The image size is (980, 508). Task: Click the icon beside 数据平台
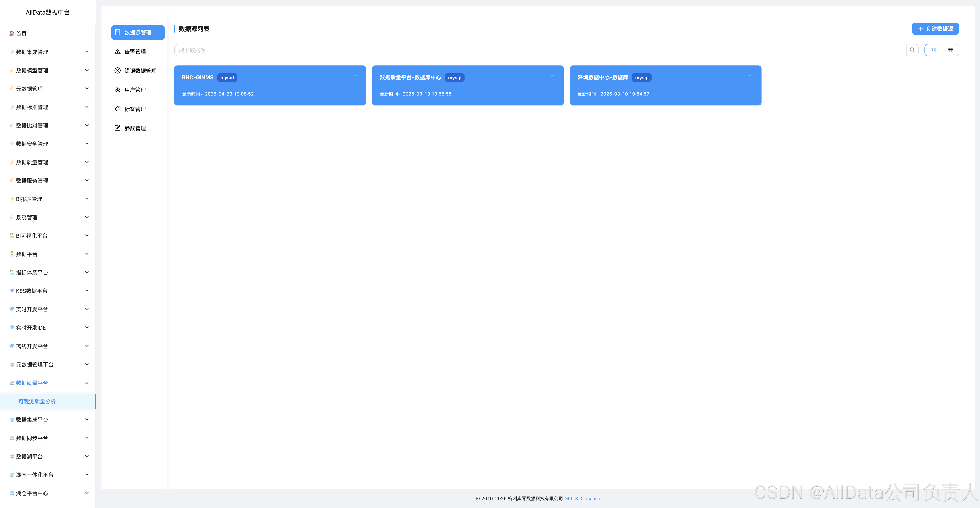12,254
